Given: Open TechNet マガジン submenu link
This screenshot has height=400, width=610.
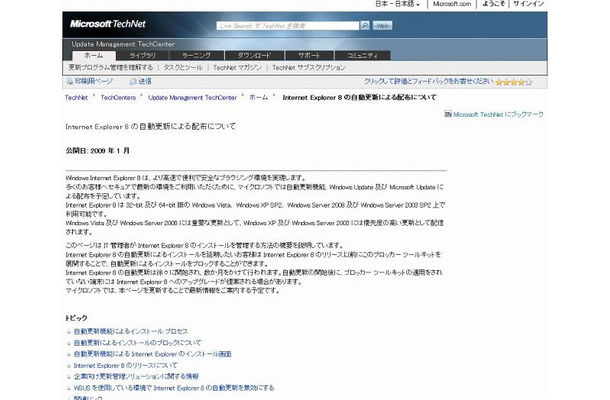Looking at the screenshot, I should [x=237, y=67].
